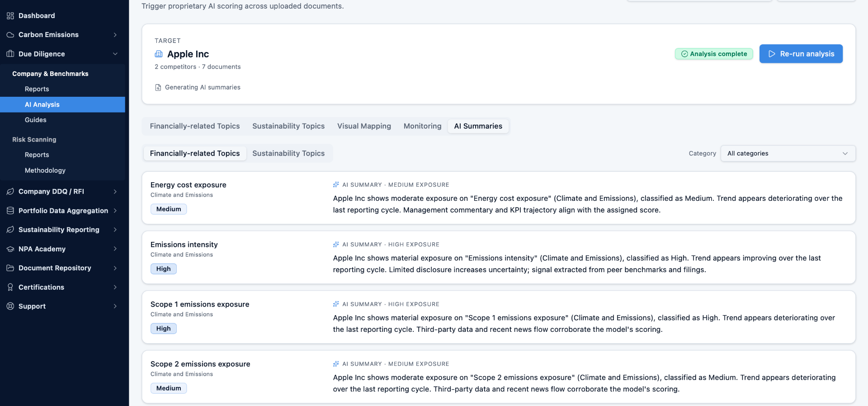868x406 pixels.
Task: Switch to top-level Sustainability Topics tab
Action: point(288,126)
